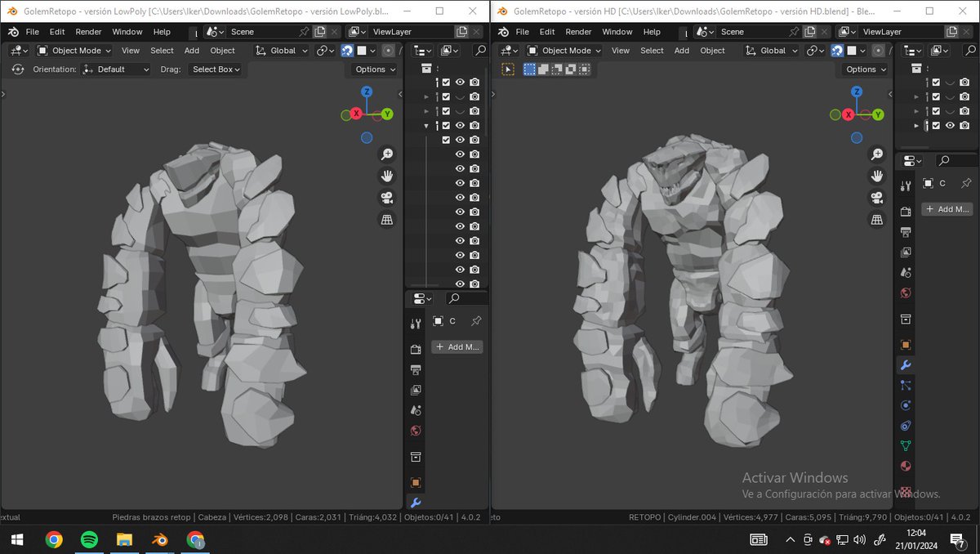Screen dimensions: 980x554
Task: Open Help menu in LowPoly window
Action: (x=162, y=32)
